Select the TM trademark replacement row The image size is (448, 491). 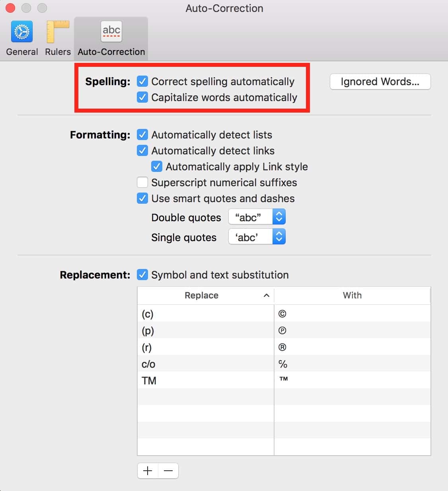click(205, 381)
